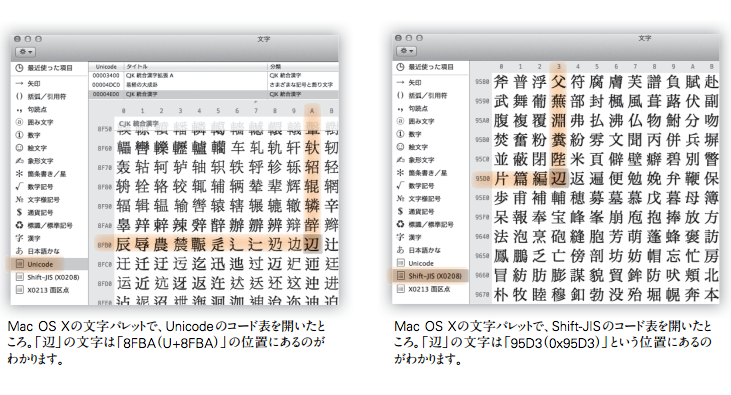Click the dollar icon for 通貨記号 in right window
This screenshot has width=731, height=395.
(x=400, y=211)
